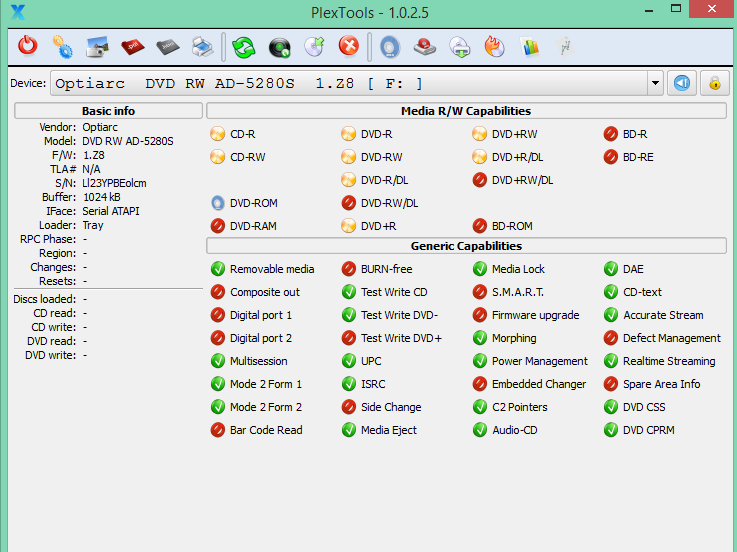Click the Removable media green check icon
Image resolution: width=737 pixels, height=552 pixels.
(x=218, y=269)
